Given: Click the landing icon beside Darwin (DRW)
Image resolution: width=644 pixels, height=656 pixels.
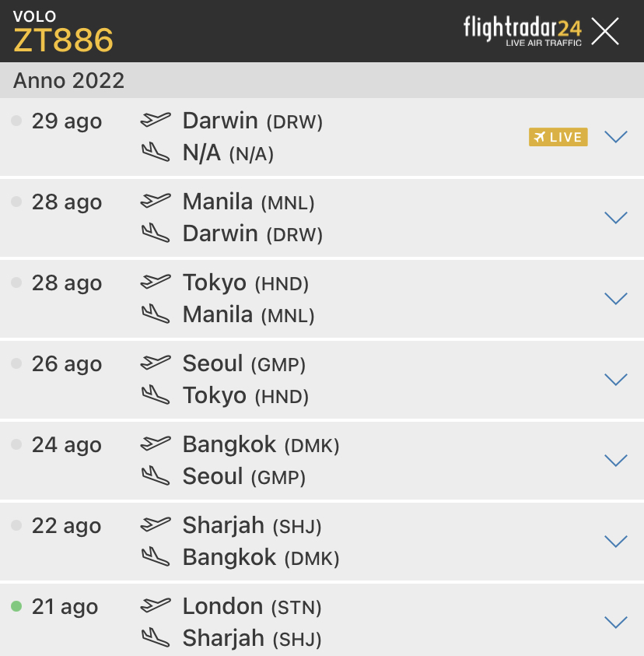Looking at the screenshot, I should 156,233.
